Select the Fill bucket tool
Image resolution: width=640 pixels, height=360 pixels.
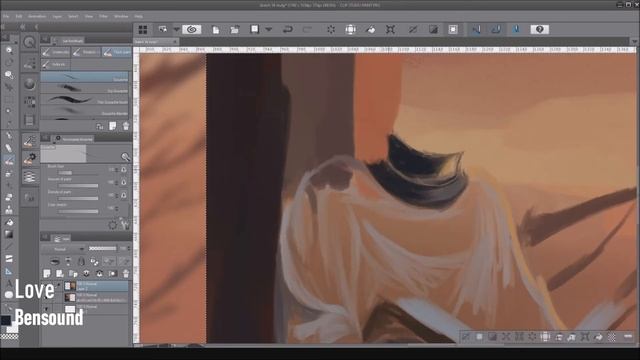(x=9, y=222)
